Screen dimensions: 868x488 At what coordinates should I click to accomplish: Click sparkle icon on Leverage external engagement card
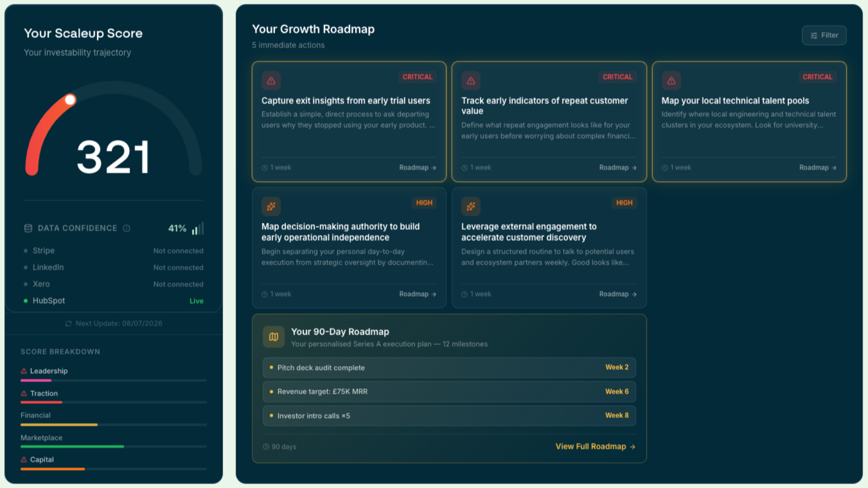tap(471, 207)
